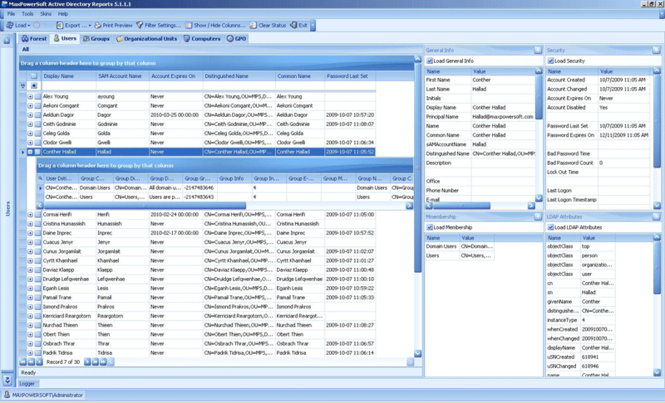Toggle Load Security checkbox

pyautogui.click(x=550, y=61)
